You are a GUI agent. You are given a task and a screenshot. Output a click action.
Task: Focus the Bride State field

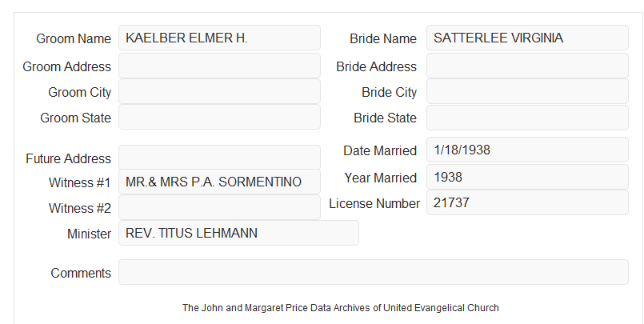tap(527, 118)
